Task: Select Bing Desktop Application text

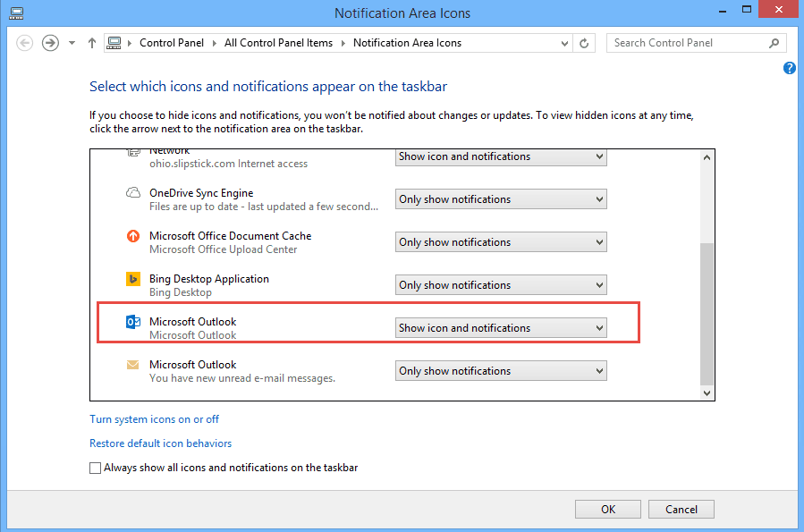Action: tap(209, 279)
